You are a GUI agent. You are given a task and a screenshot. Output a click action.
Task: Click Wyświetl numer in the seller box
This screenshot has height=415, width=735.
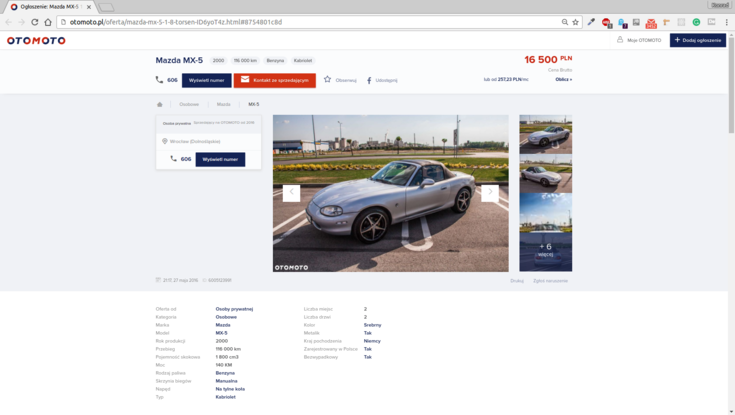220,159
